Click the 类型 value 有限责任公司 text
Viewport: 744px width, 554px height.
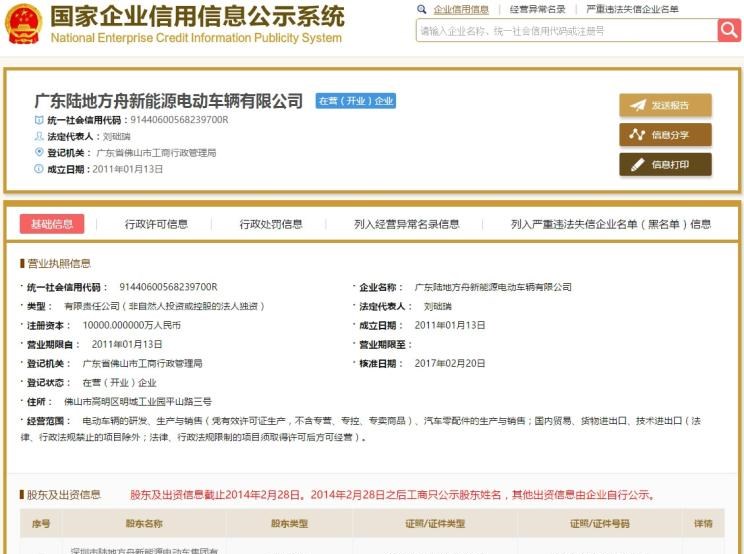click(164, 306)
